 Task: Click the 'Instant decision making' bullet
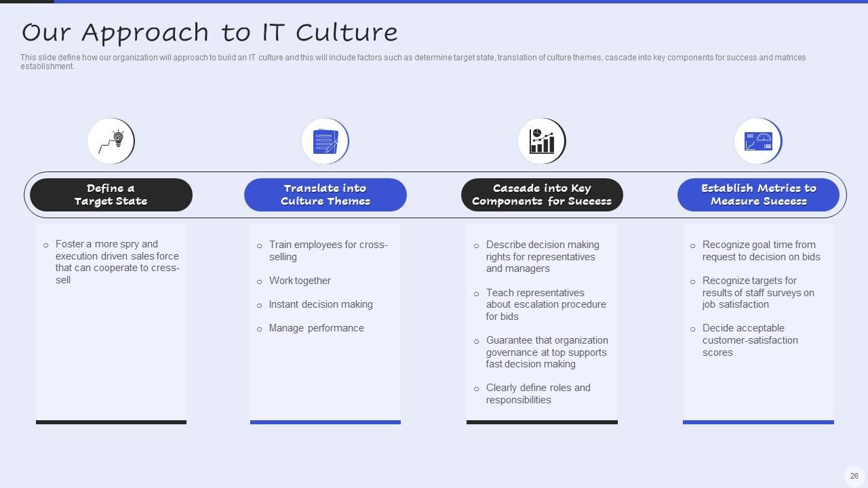pyautogui.click(x=315, y=304)
